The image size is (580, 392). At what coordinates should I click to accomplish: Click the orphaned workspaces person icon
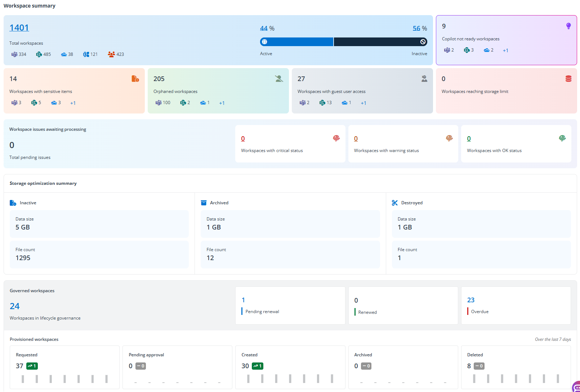click(x=279, y=78)
